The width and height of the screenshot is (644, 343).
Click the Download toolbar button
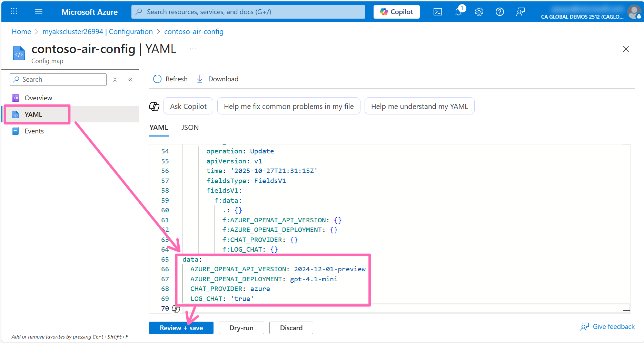click(218, 79)
